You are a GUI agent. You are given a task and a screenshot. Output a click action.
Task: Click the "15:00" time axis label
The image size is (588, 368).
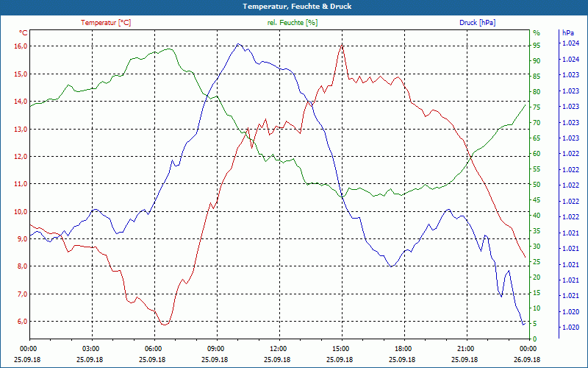[x=340, y=348]
